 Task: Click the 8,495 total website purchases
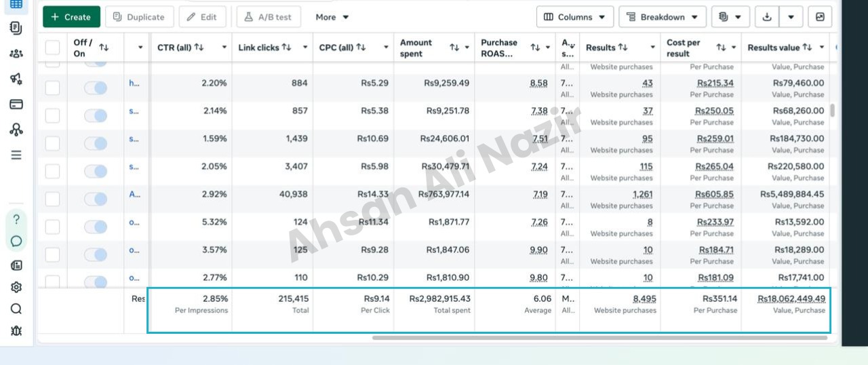644,299
